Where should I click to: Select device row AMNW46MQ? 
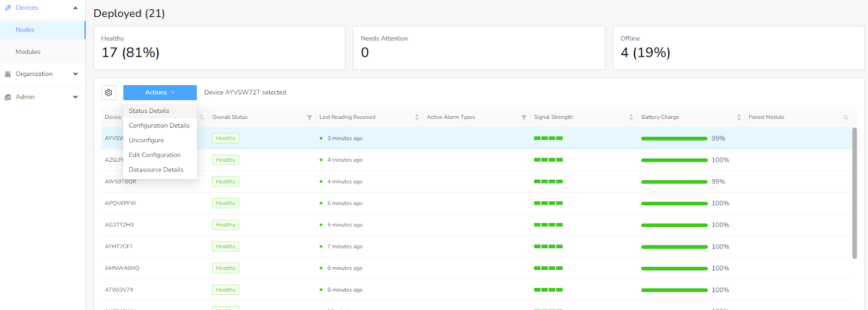pyautogui.click(x=476, y=268)
